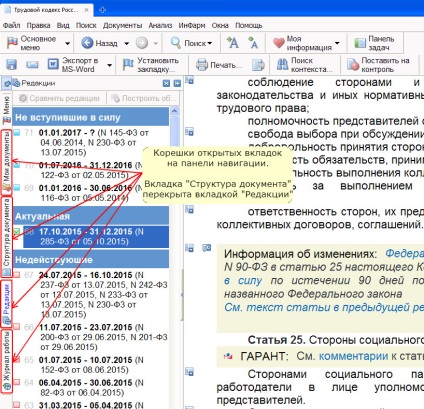This screenshot has height=409, width=424.
Task: Click margin icon beside 'соблюдение сторонами'
Action: pyautogui.click(x=189, y=80)
